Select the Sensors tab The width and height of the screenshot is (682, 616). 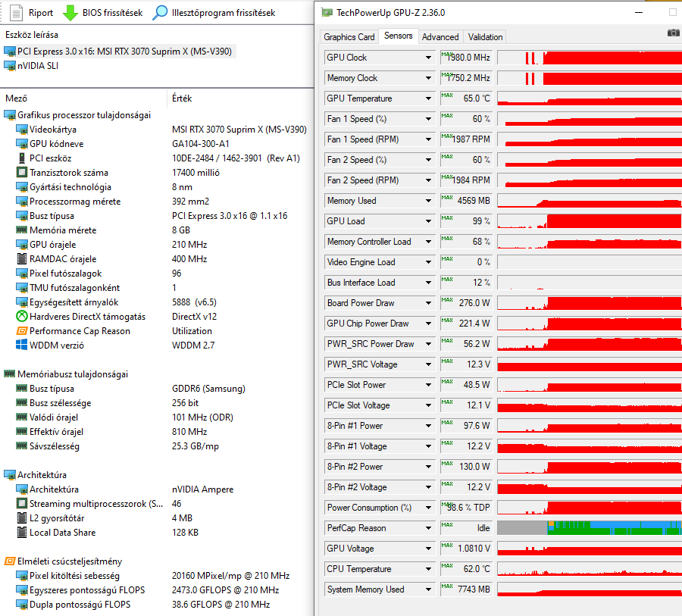click(x=399, y=36)
